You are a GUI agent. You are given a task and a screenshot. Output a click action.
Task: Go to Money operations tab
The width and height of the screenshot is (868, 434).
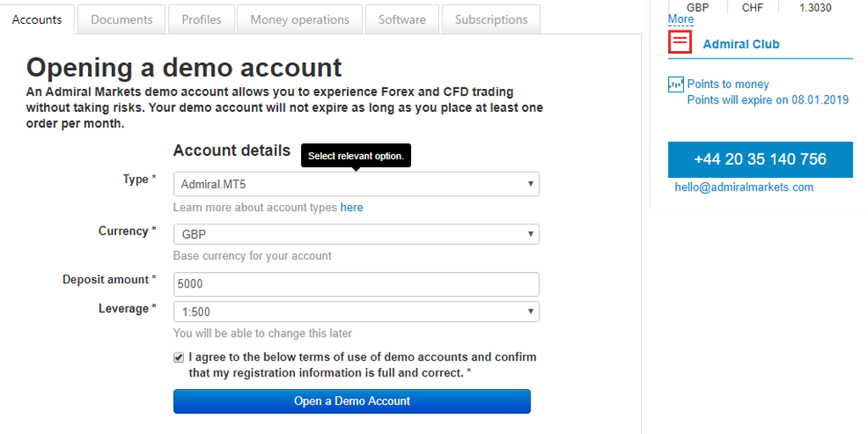tap(300, 19)
